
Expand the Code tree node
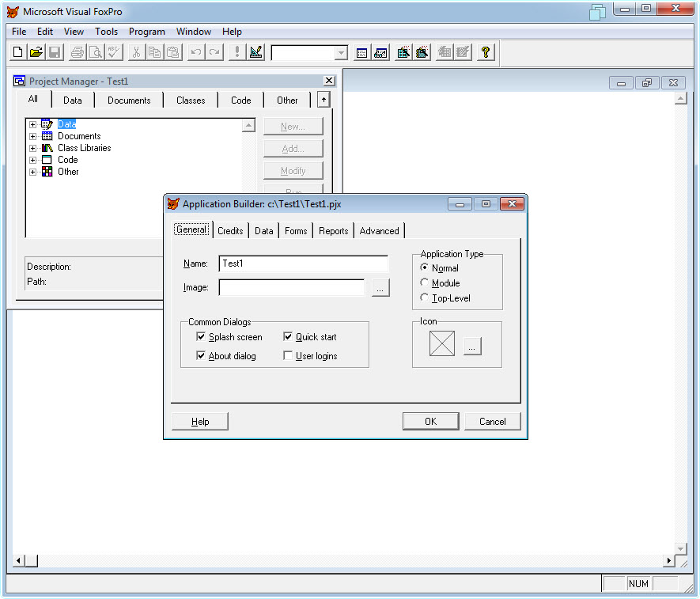32,160
